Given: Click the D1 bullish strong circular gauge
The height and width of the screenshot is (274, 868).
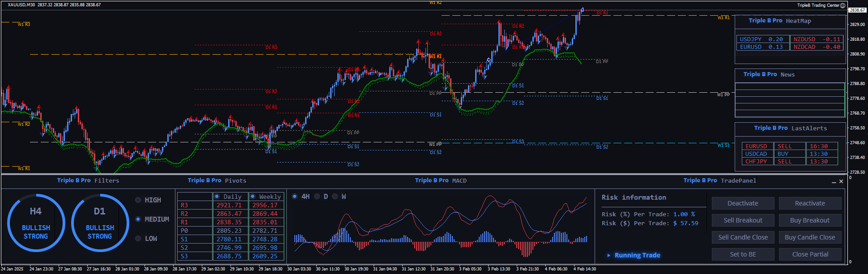Looking at the screenshot, I should tap(100, 223).
